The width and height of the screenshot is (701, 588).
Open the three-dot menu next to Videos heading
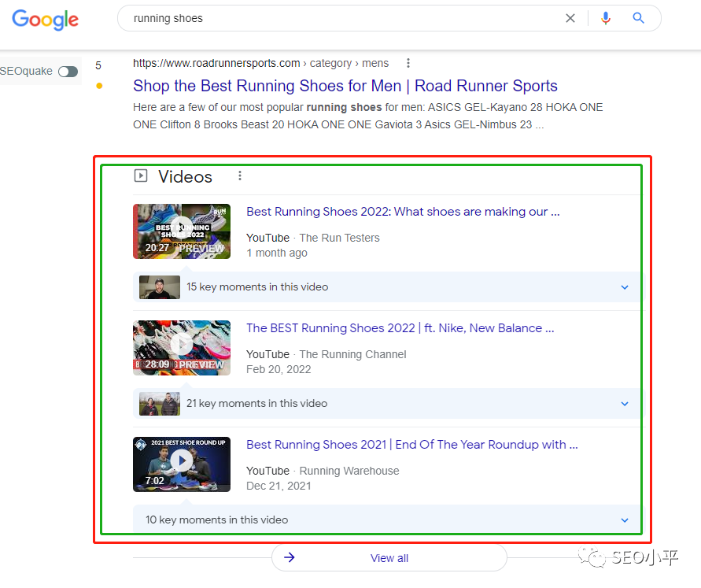tap(240, 176)
